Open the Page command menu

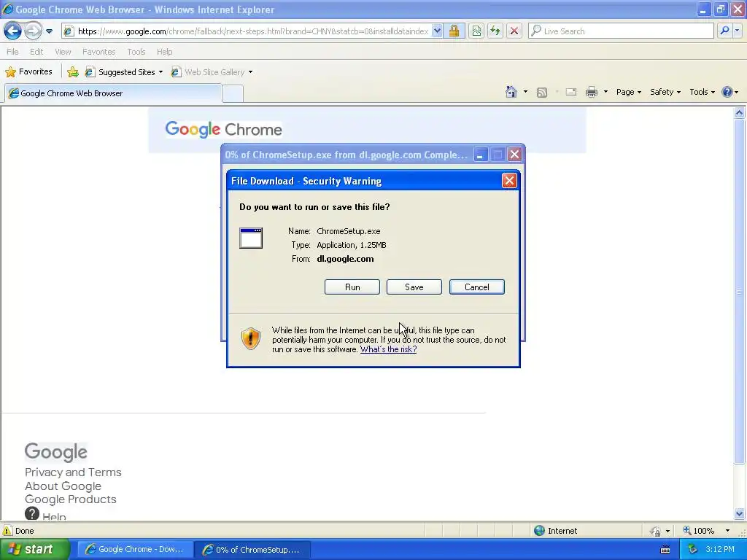tap(628, 92)
